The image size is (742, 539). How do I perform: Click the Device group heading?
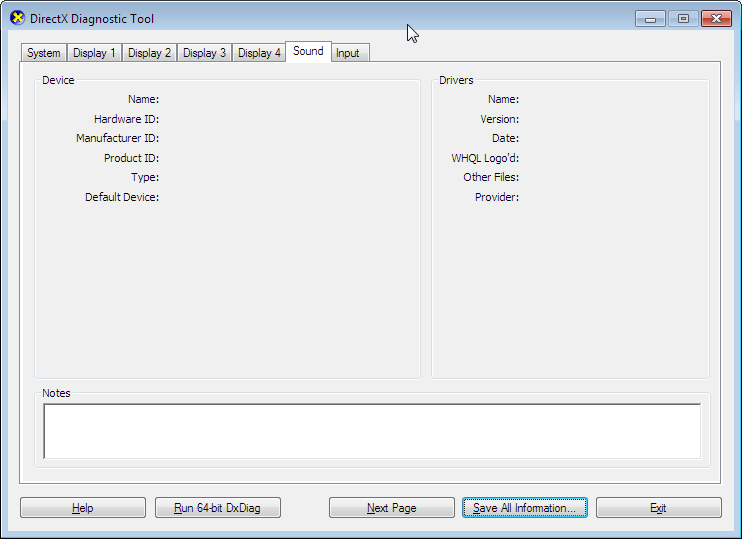(58, 80)
